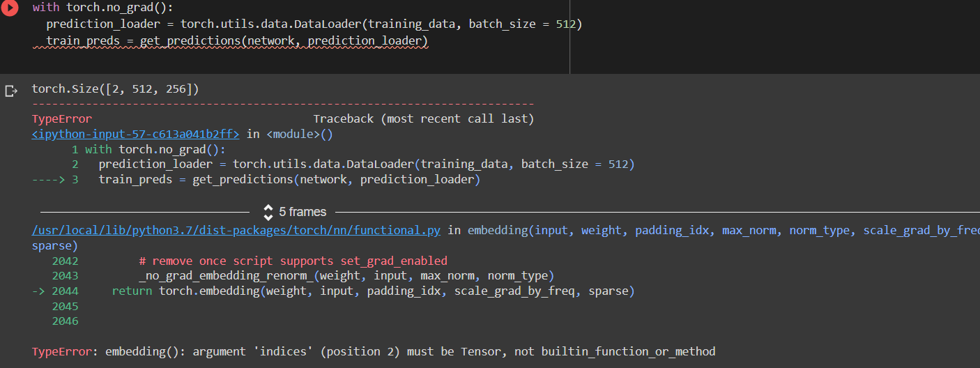Click the final TypeError embedding() message
The height and width of the screenshot is (368, 980).
[374, 351]
